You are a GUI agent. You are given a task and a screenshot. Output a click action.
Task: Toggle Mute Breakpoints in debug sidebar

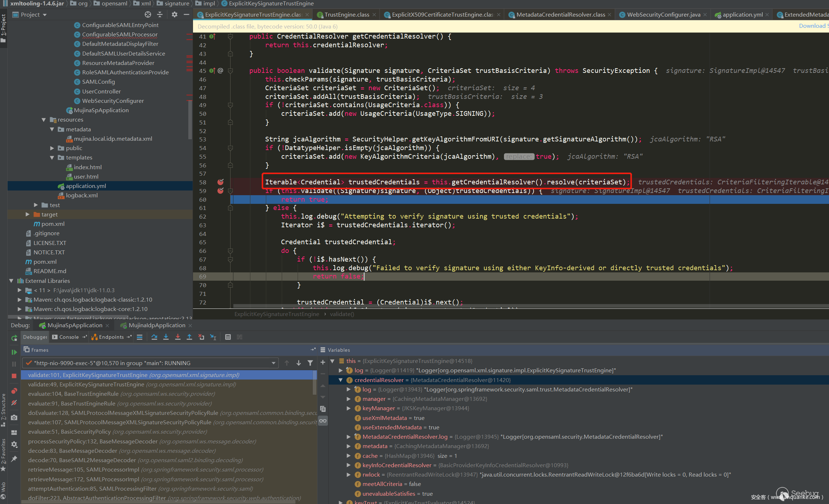[x=14, y=403]
